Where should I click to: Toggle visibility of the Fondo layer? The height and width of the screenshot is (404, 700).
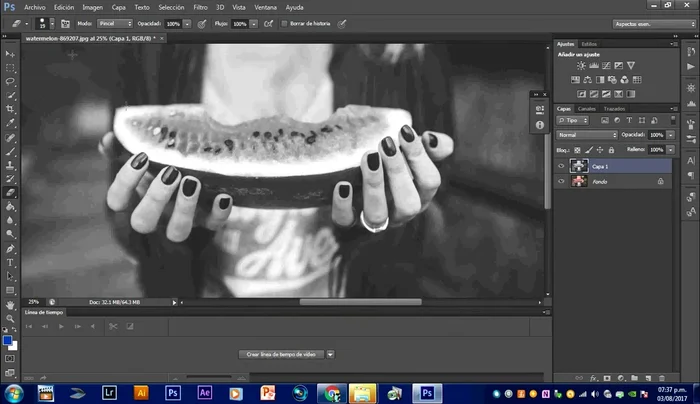point(561,182)
